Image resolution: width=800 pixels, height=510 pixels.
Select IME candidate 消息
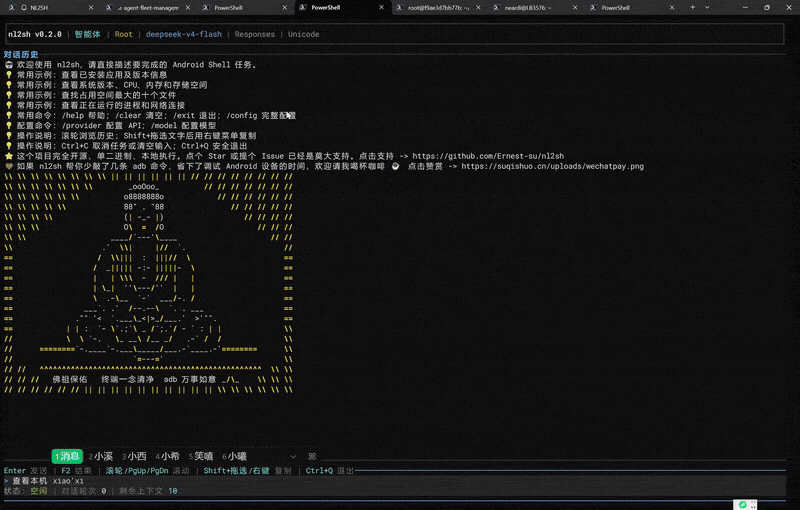click(67, 456)
